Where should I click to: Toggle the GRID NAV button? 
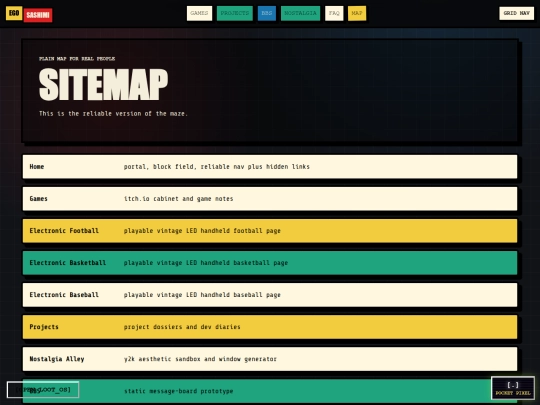[x=517, y=13]
